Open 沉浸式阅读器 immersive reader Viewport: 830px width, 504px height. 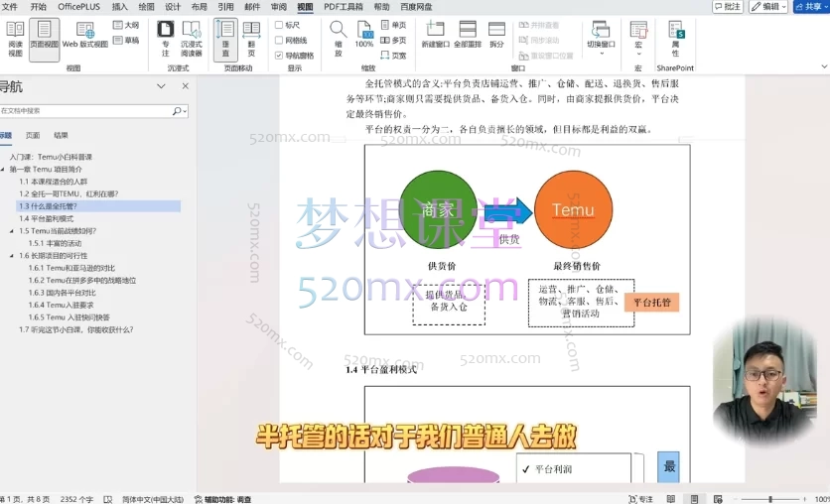tap(191, 38)
